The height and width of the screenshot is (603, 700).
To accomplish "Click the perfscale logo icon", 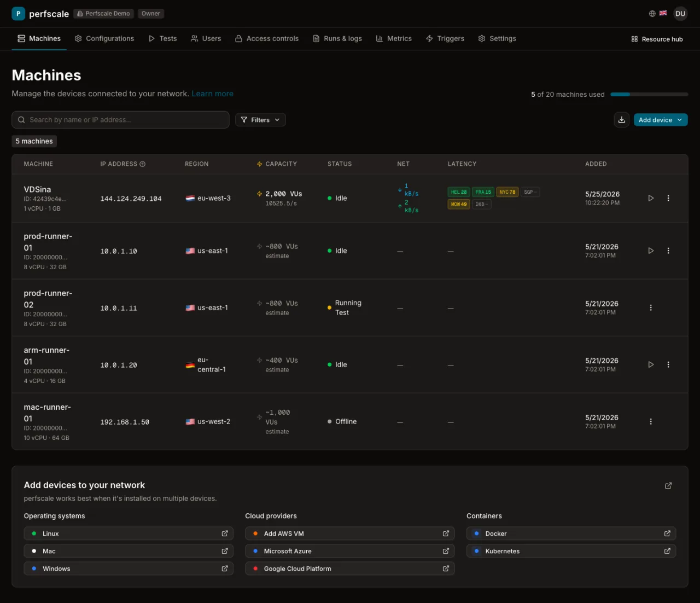I will tap(19, 14).
